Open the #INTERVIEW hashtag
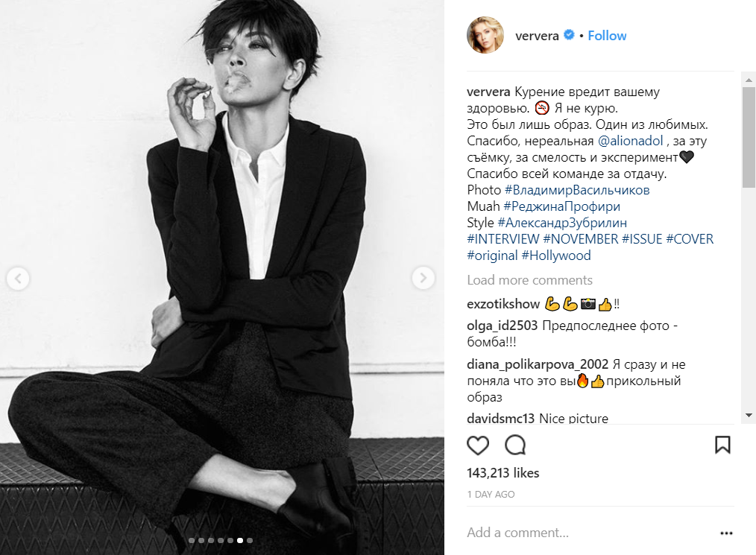Screen dimensions: 756x555 point(503,239)
